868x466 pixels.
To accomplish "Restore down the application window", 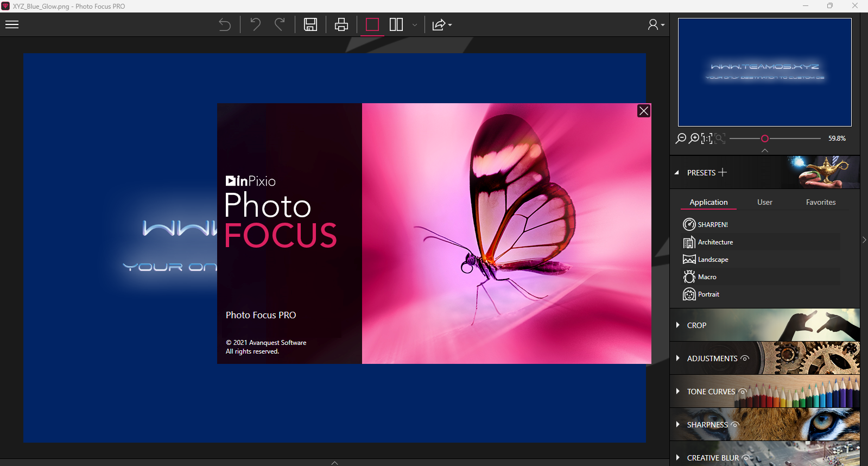I will click(x=830, y=6).
